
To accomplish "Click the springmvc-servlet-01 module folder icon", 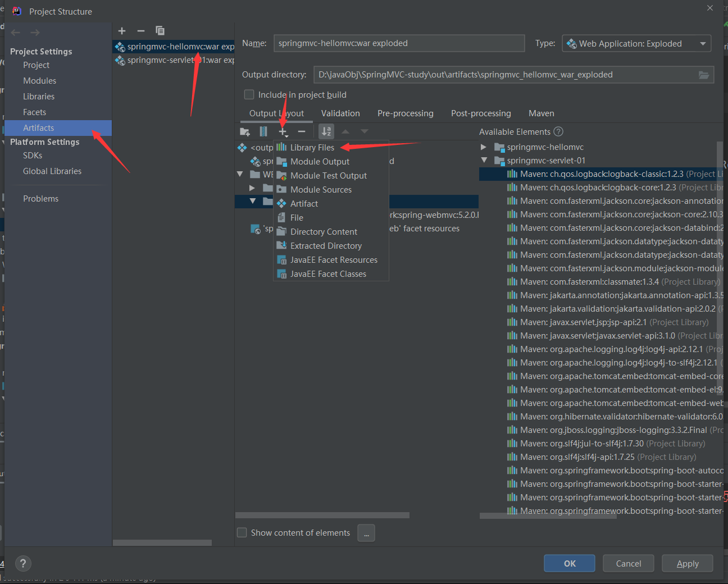I will point(499,161).
